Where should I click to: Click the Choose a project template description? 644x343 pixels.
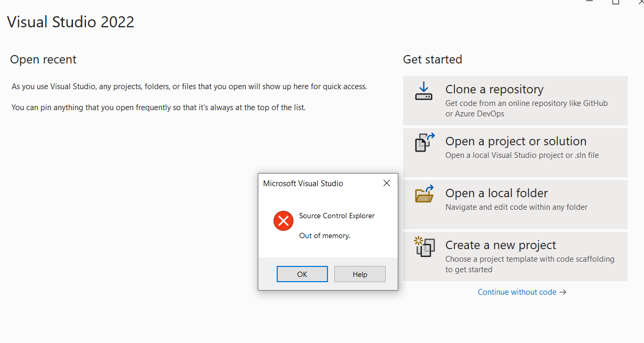pos(530,264)
